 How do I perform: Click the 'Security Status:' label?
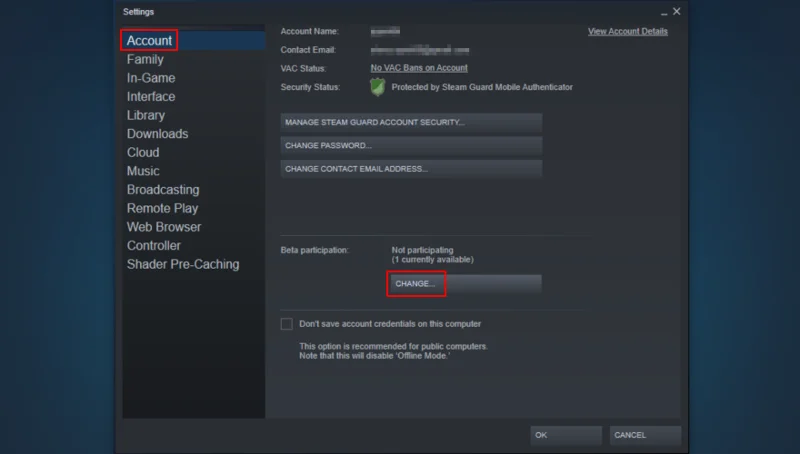(x=310, y=87)
